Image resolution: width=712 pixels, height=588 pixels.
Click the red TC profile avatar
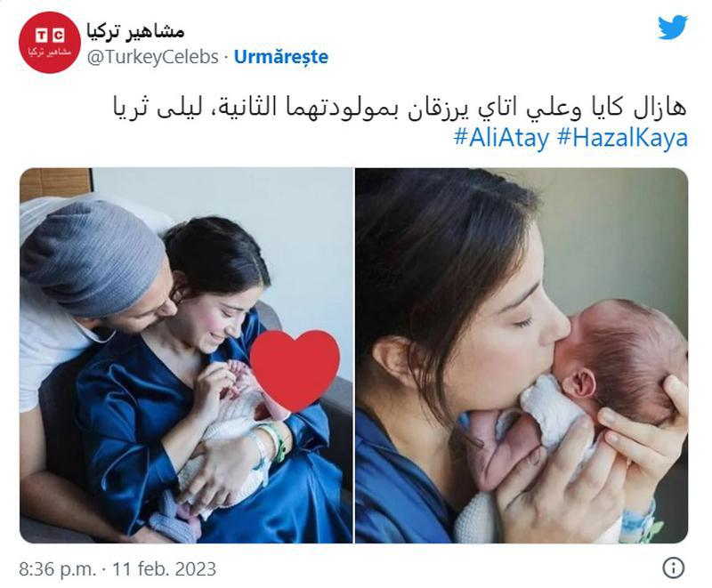coord(50,42)
